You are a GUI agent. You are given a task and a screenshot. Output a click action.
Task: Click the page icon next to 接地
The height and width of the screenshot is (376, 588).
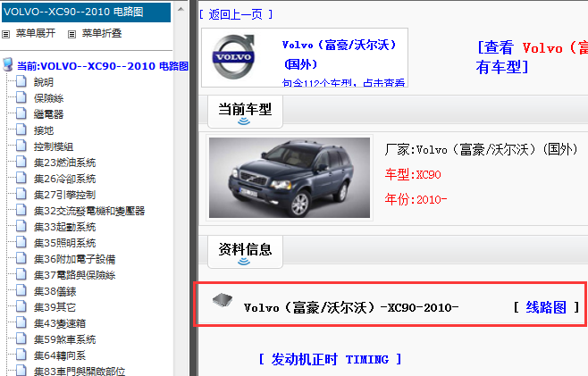21,130
